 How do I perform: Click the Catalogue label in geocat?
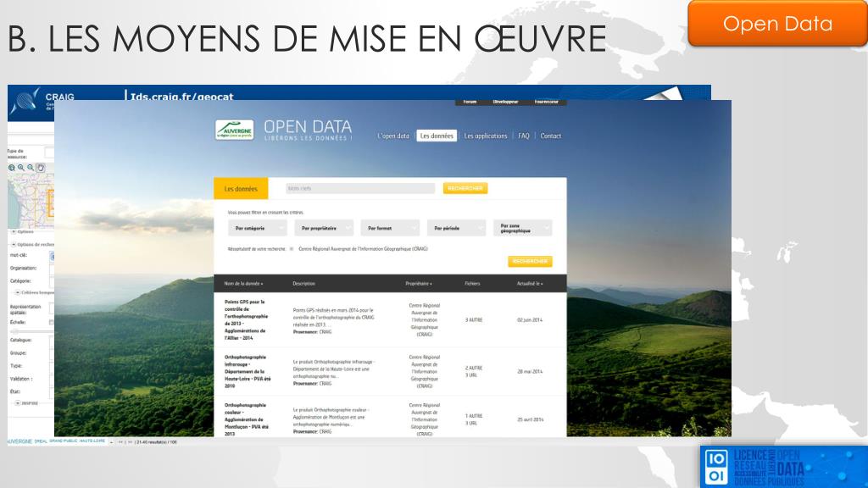20,340
